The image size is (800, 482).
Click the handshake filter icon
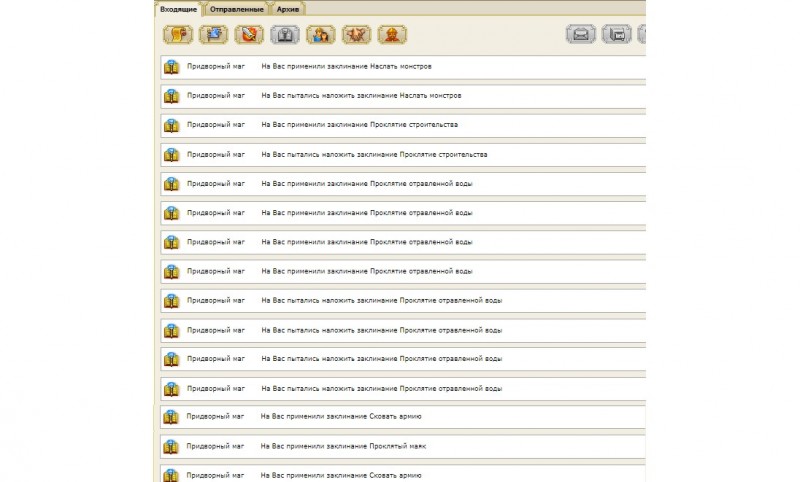click(356, 34)
